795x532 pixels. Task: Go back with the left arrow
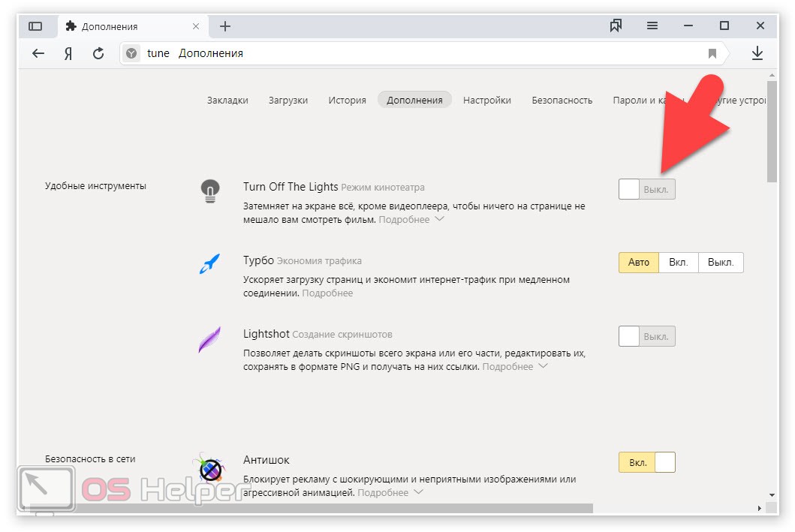point(38,53)
